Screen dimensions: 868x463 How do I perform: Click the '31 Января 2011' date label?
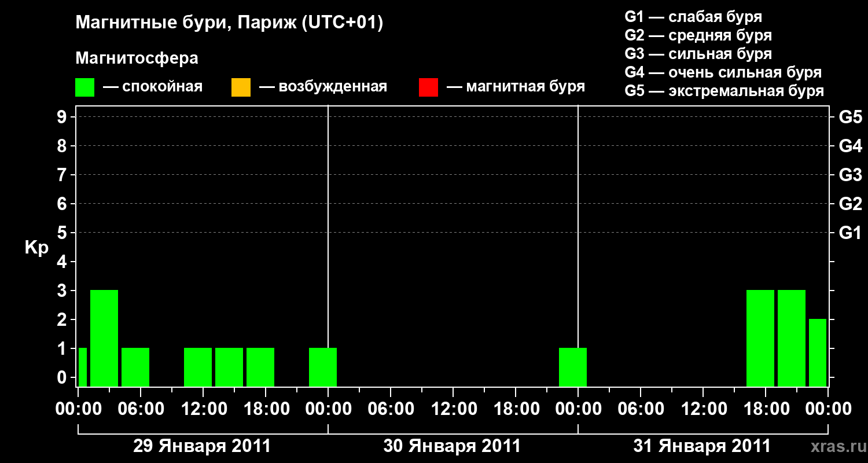tap(702, 446)
